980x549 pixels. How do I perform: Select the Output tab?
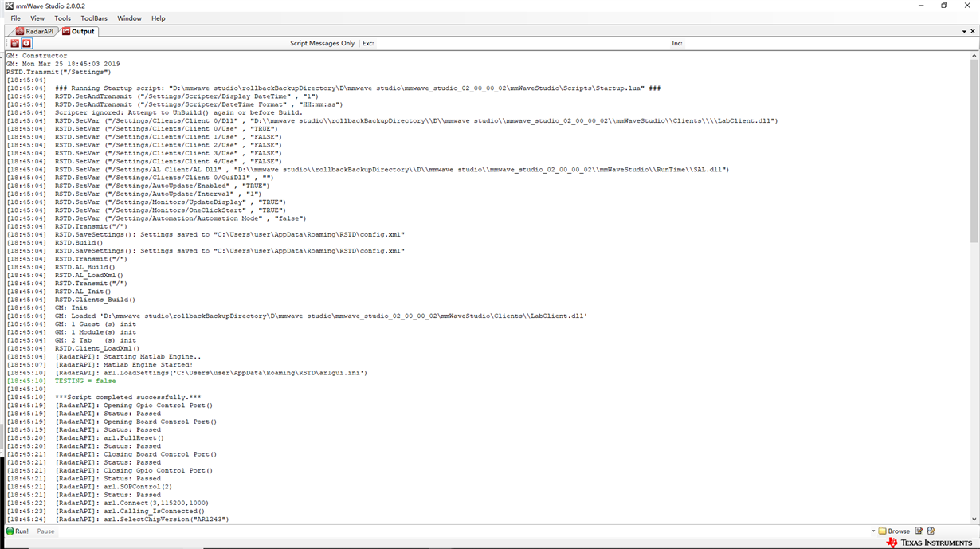coord(79,31)
